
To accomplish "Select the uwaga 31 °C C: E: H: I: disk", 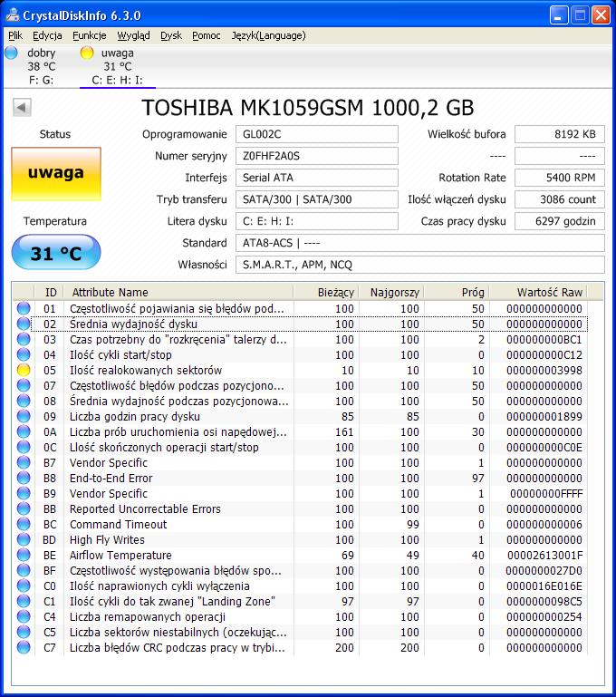I will coord(117,66).
